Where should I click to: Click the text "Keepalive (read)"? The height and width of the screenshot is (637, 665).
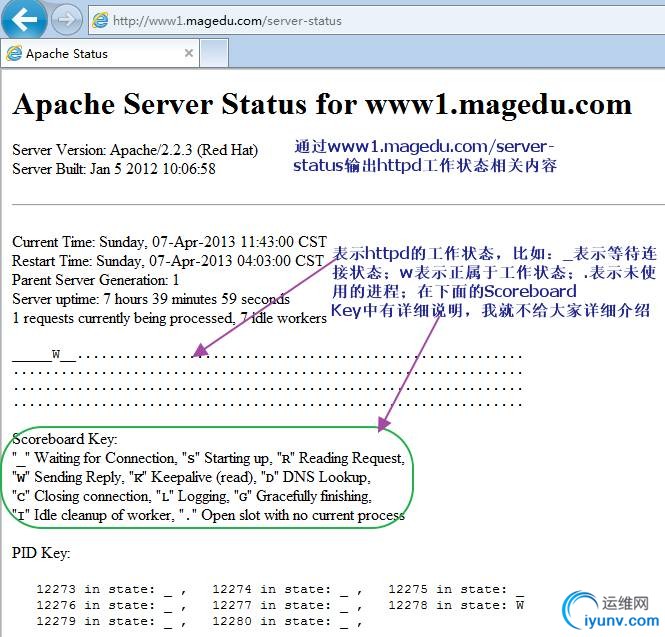pyautogui.click(x=202, y=477)
